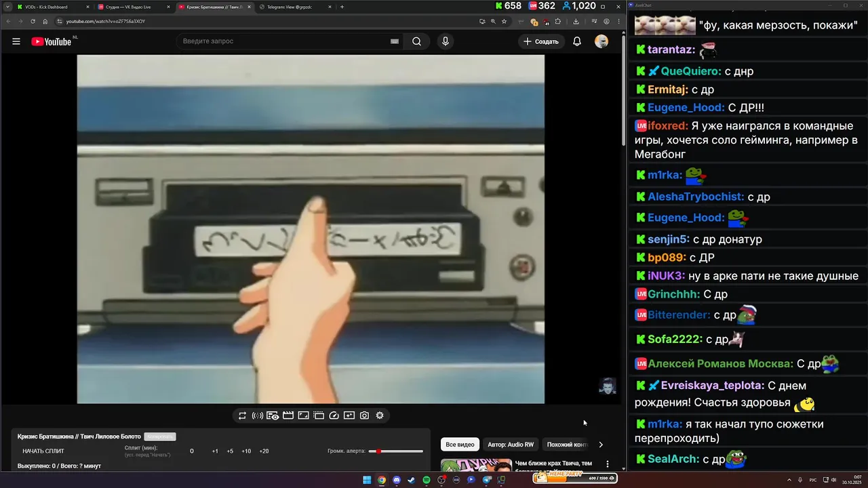Bookmark this page with the star icon
The width and height of the screenshot is (868, 488).
pyautogui.click(x=504, y=21)
